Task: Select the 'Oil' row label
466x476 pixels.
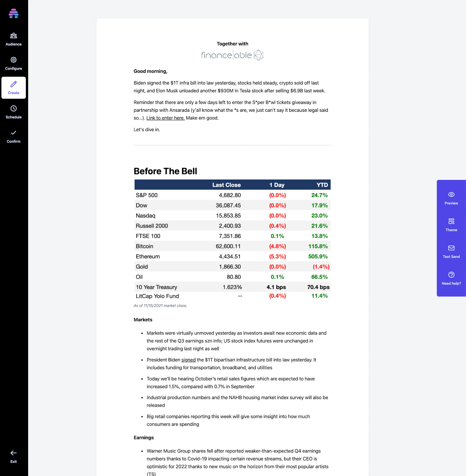Action: 139,277
